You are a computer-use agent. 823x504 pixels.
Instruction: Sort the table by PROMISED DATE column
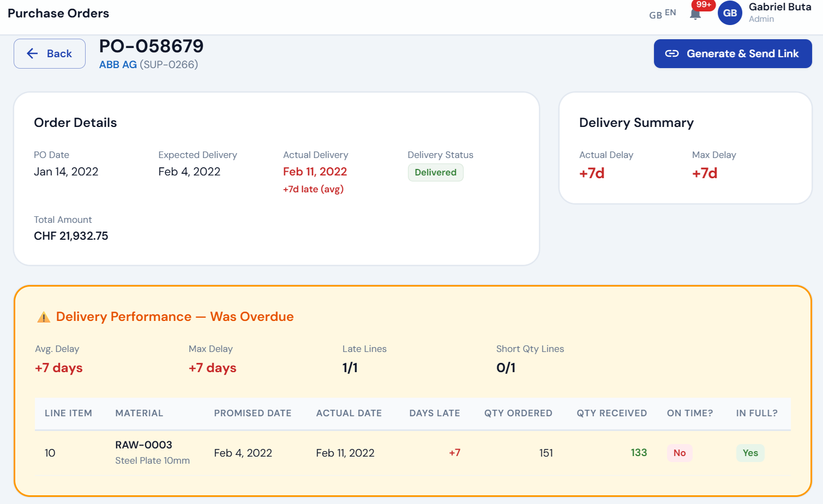point(253,413)
